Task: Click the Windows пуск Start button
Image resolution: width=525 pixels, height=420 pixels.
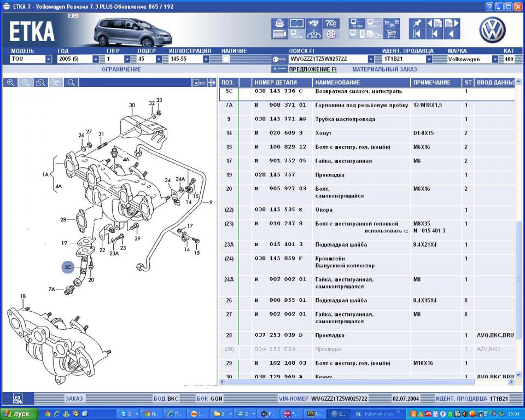Action: pos(19,414)
